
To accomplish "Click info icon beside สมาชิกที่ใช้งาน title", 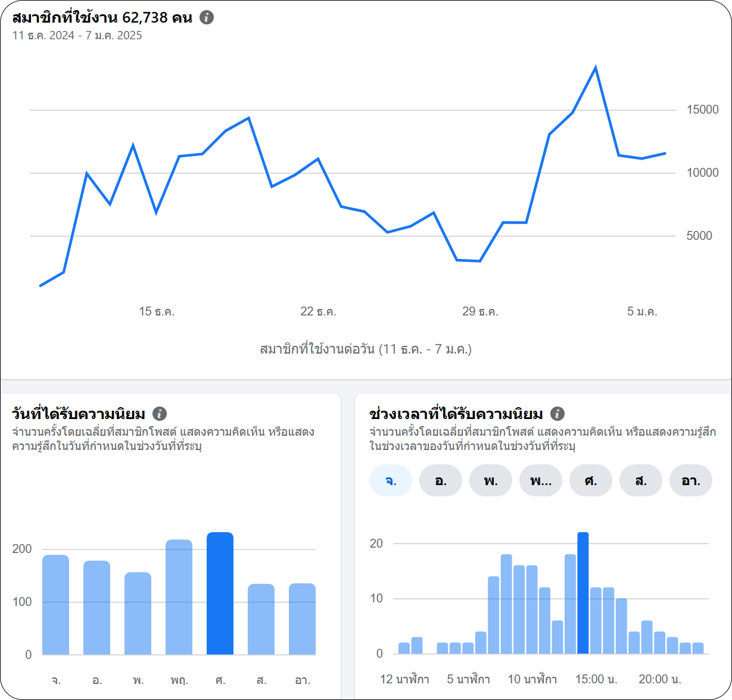I will coord(207,17).
